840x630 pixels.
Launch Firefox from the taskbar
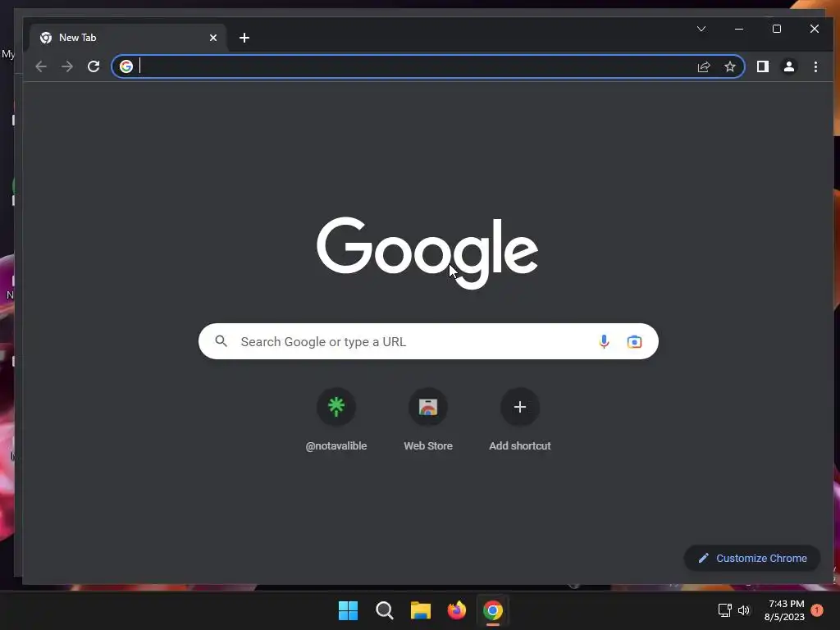(x=456, y=610)
